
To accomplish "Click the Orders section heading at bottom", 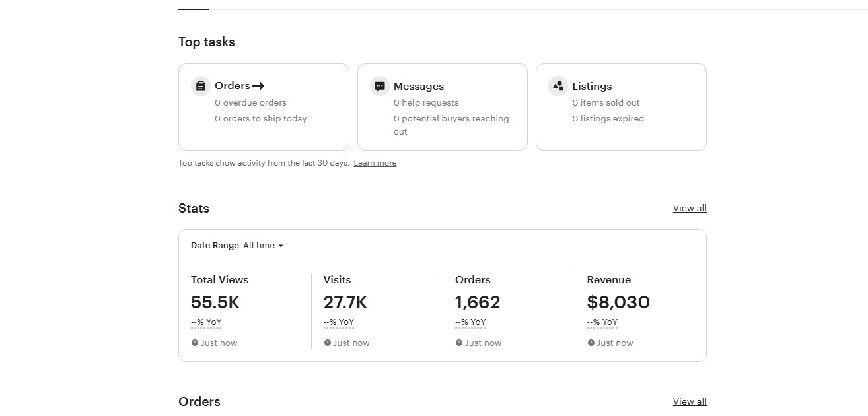I will (x=199, y=402).
